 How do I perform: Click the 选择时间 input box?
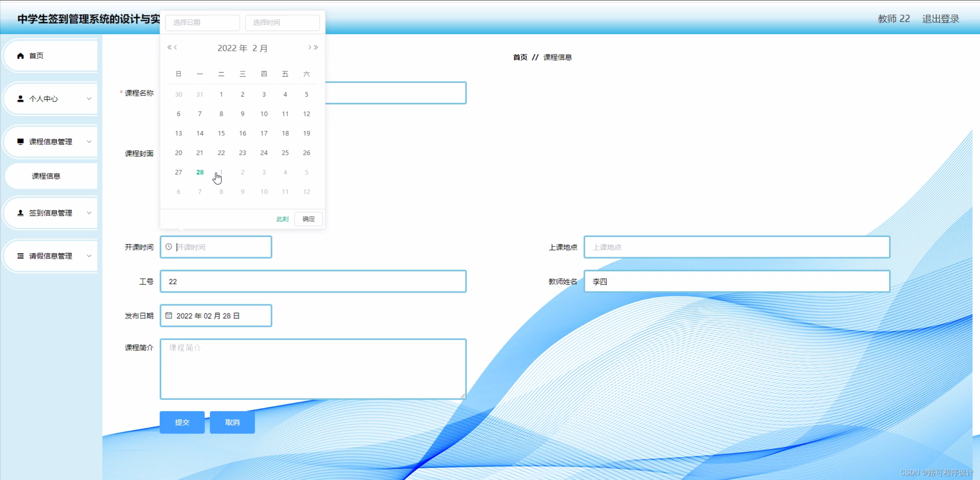(282, 23)
